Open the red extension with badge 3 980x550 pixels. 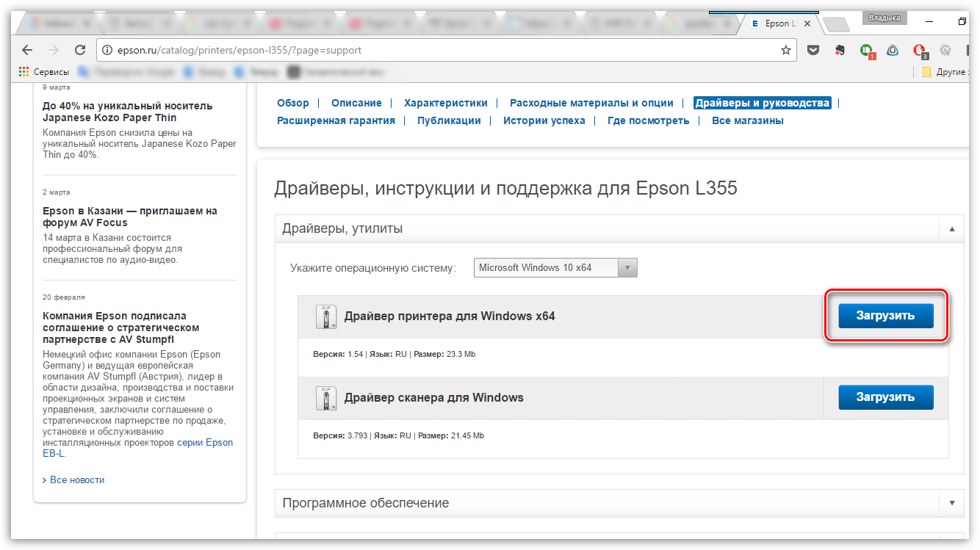click(920, 51)
